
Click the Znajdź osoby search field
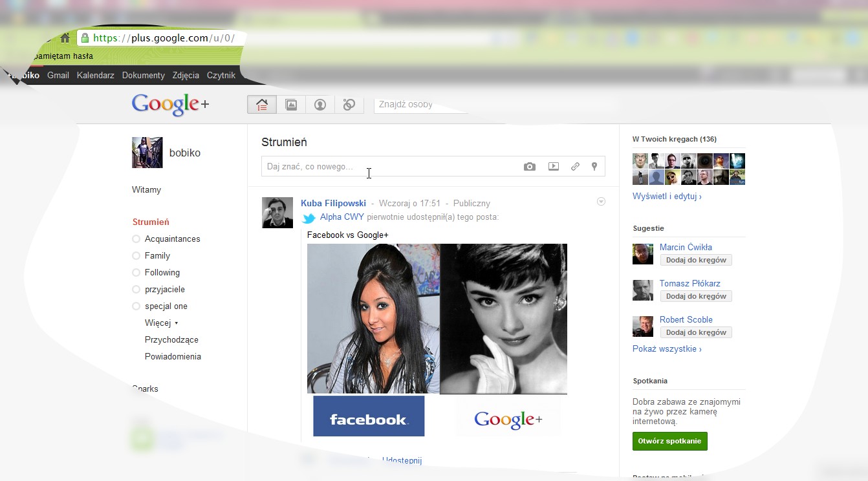420,104
